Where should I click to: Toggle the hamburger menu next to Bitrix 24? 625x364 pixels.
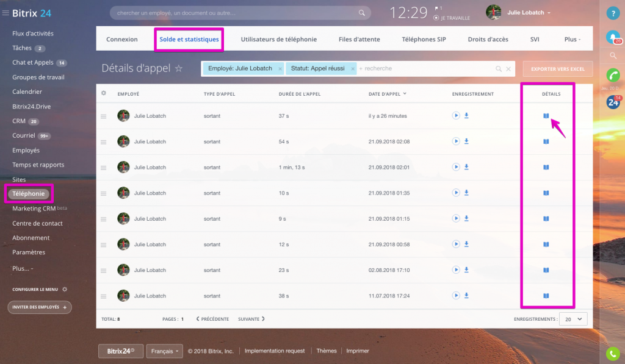tap(5, 13)
